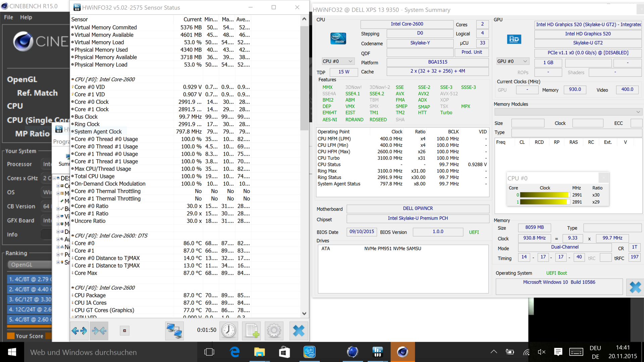Open the Action Center notification icon
The image size is (644, 362).
558,352
